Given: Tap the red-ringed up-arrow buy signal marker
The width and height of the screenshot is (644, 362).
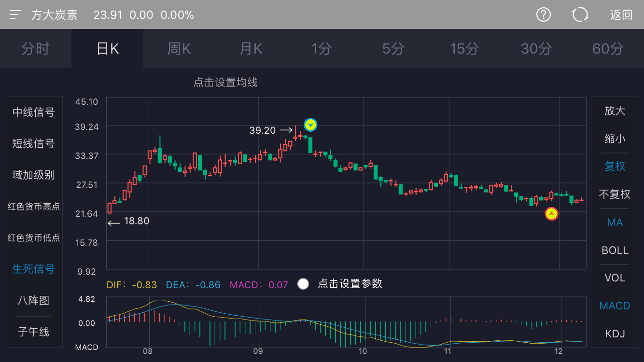Looking at the screenshot, I should (551, 214).
